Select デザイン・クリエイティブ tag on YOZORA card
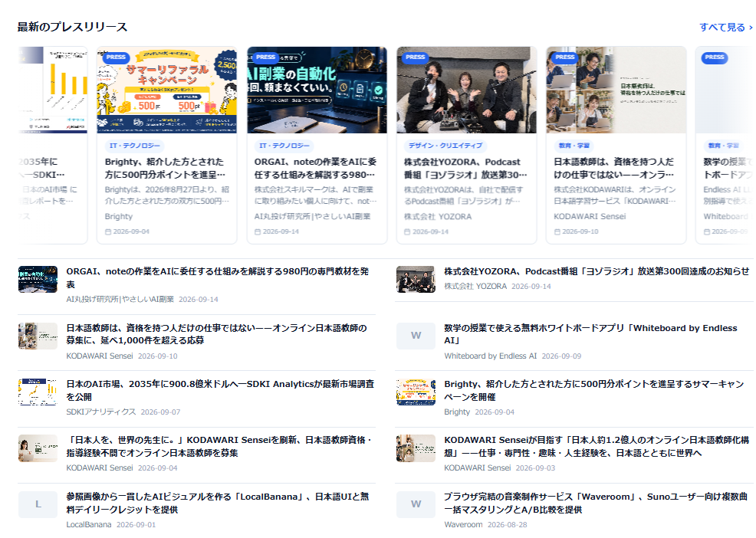This screenshot has height=538, width=756. pyautogui.click(x=445, y=146)
